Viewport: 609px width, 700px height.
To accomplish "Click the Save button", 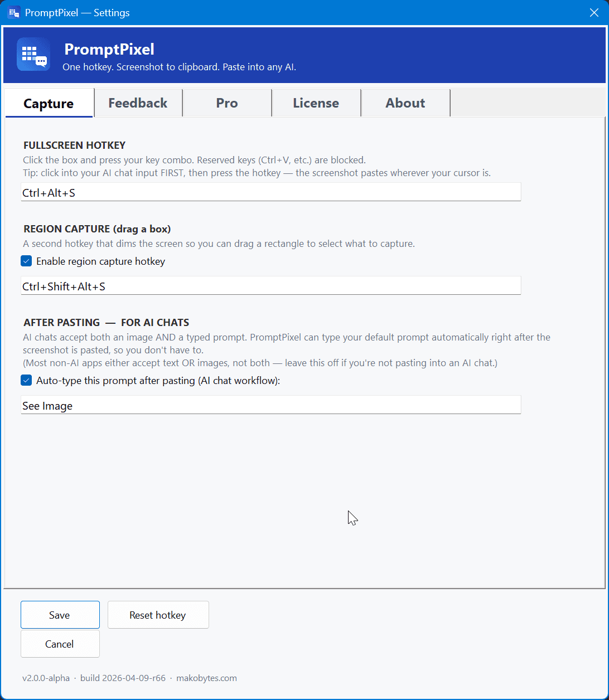I will point(60,615).
